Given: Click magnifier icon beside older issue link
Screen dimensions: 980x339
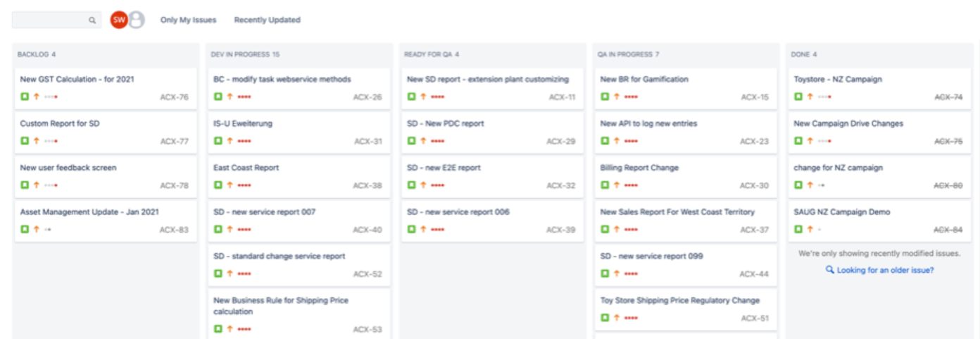Looking at the screenshot, I should pos(830,270).
